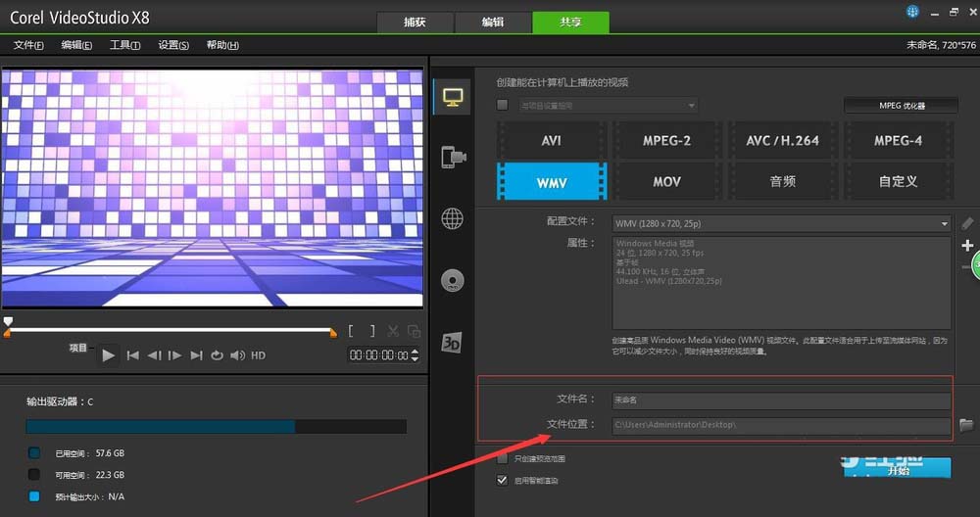Click the timecode display field
The width and height of the screenshot is (980, 517).
[378, 355]
